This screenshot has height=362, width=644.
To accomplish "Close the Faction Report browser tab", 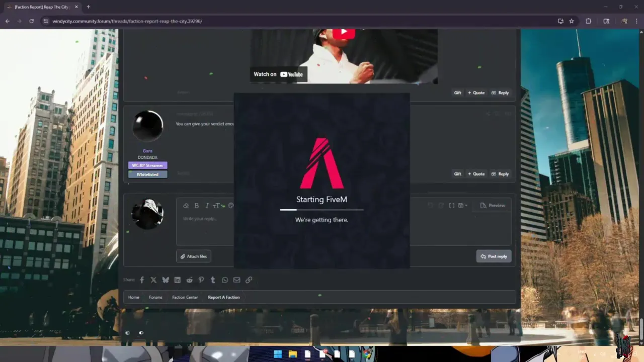I will 75,7.
